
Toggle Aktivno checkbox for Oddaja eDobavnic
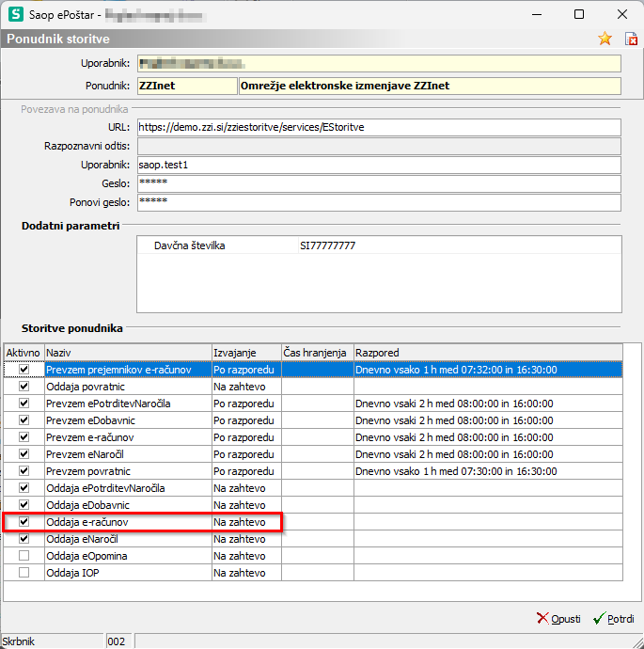pyautogui.click(x=24, y=505)
